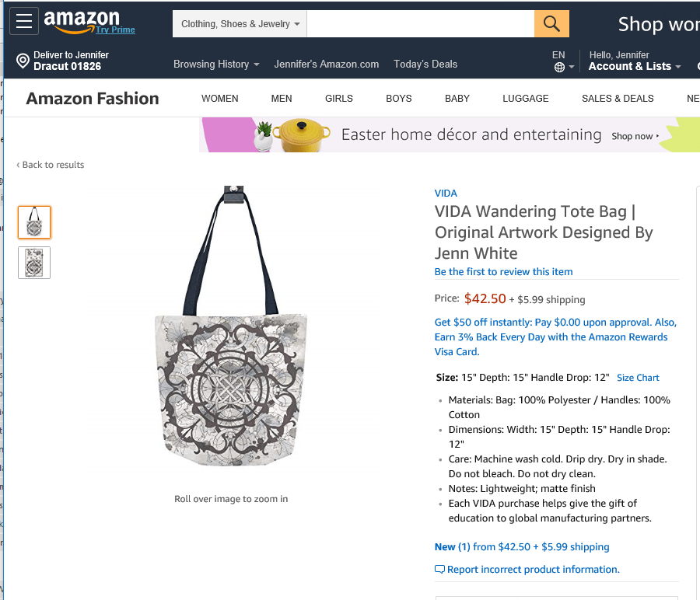Open the globe language selector

(x=560, y=68)
